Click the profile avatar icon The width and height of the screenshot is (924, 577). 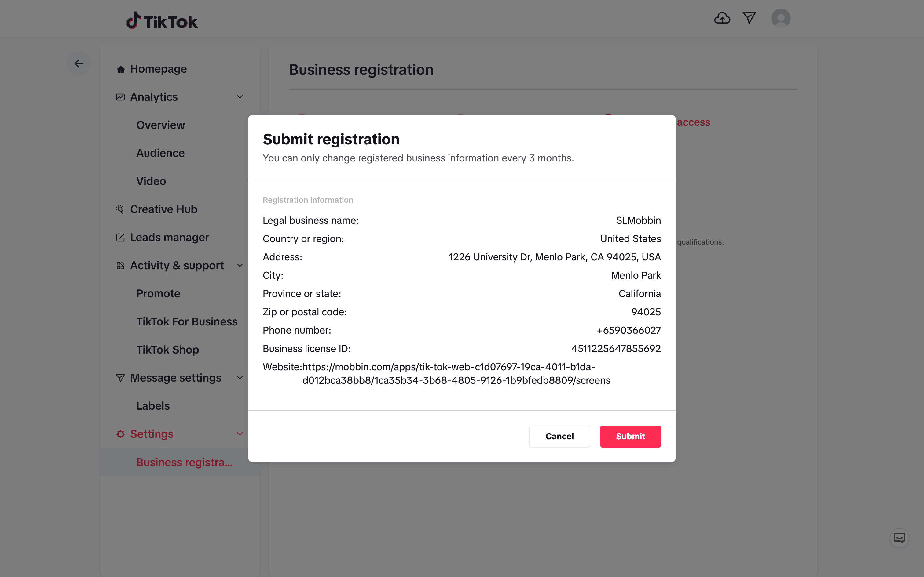point(780,18)
